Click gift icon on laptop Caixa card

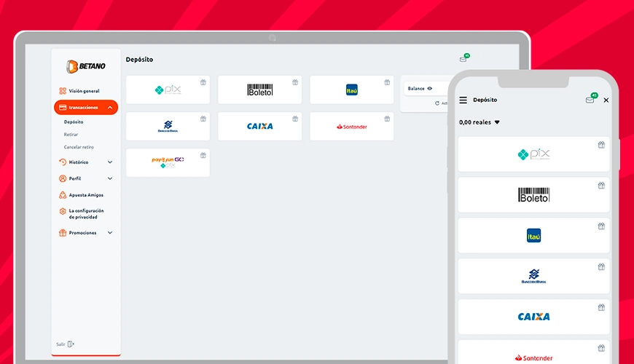(x=295, y=119)
